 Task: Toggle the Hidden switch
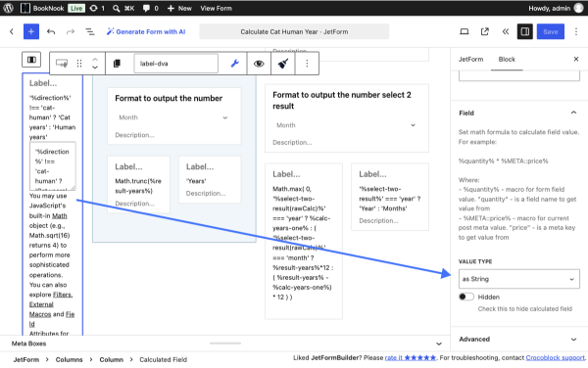tap(466, 297)
